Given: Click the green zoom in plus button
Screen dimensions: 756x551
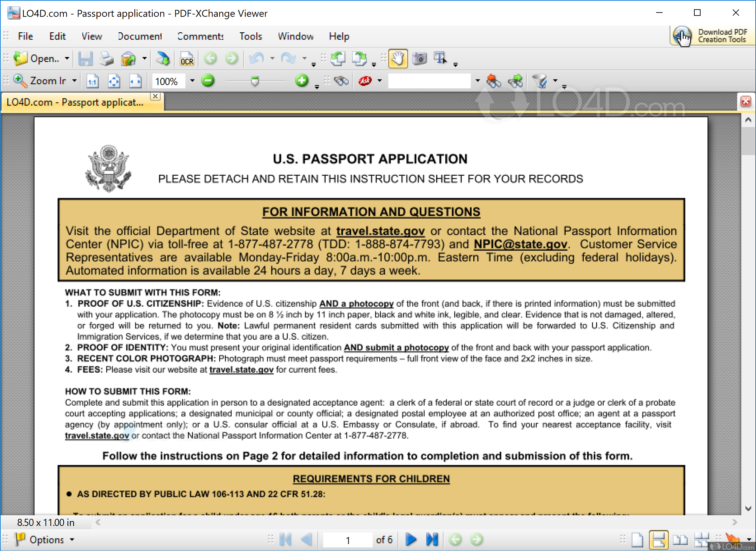Looking at the screenshot, I should (x=302, y=81).
